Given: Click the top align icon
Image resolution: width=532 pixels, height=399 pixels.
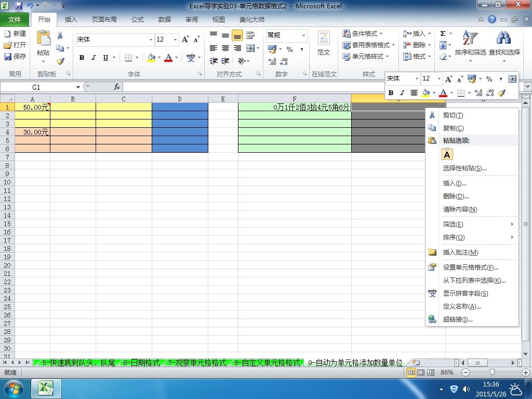Looking at the screenshot, I should coord(214,35).
